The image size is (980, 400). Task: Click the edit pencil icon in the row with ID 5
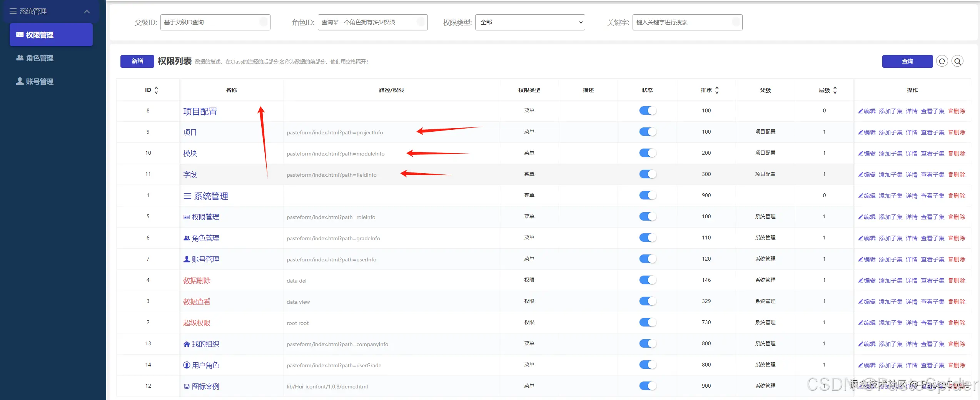click(861, 217)
